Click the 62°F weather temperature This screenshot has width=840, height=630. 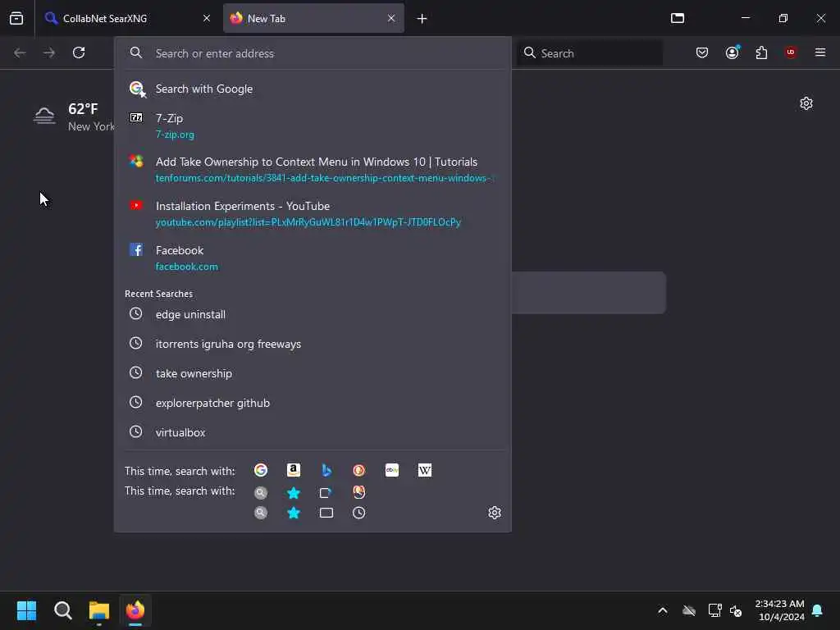click(83, 109)
